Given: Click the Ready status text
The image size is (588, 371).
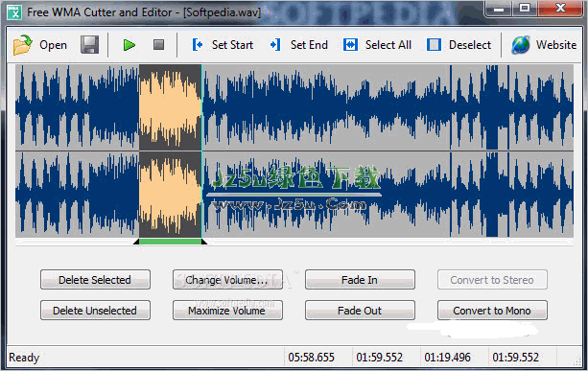Looking at the screenshot, I should [24, 358].
